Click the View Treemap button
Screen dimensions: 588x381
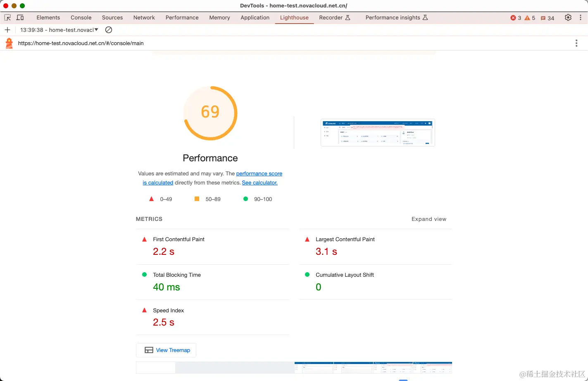point(166,350)
